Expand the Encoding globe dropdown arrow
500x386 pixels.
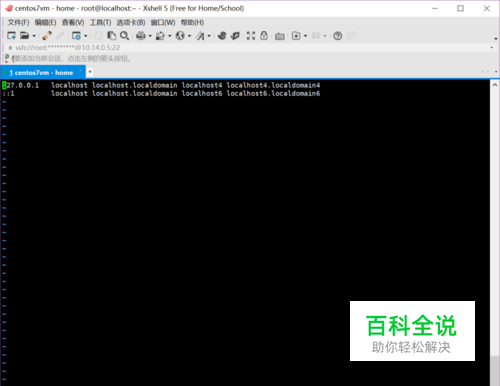(189, 36)
